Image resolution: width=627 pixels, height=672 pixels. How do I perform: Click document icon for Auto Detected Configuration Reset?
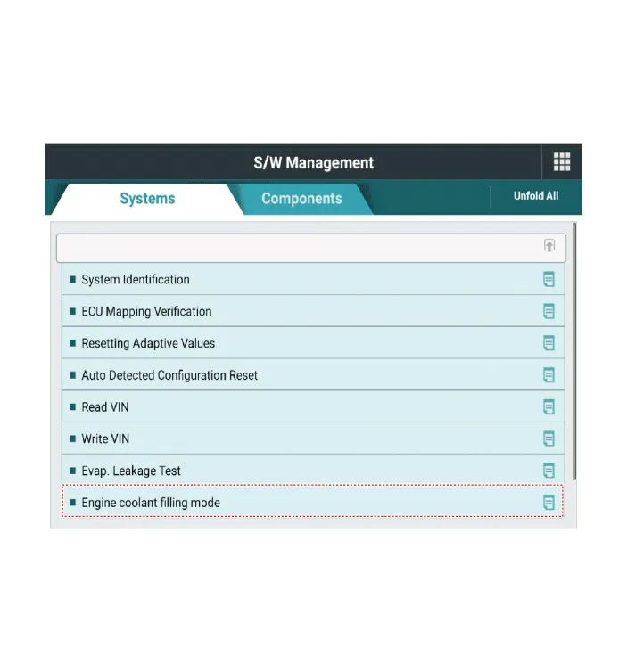click(x=549, y=375)
